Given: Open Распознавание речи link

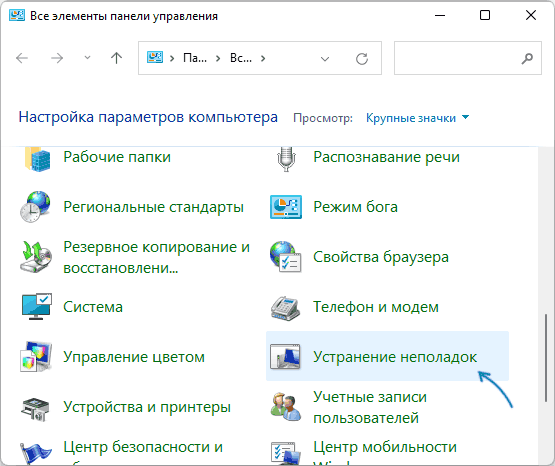Looking at the screenshot, I should tap(387, 157).
